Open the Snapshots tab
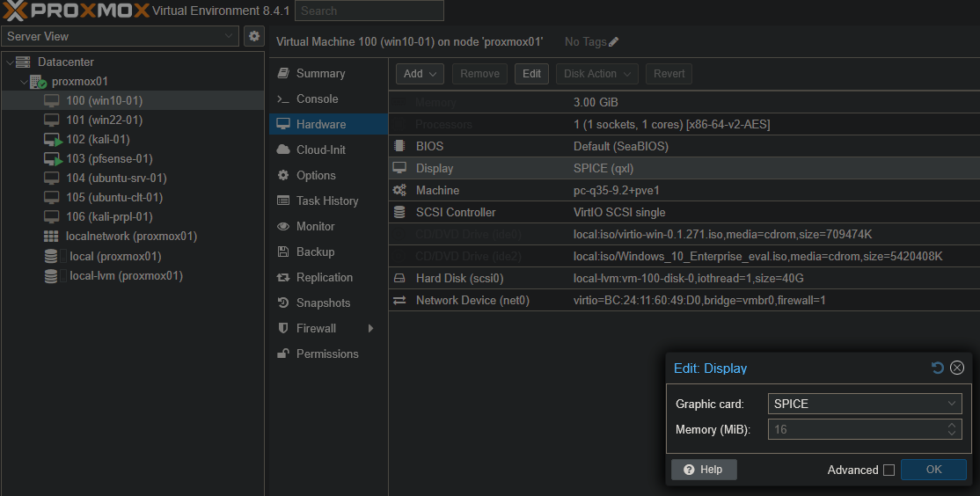Image resolution: width=980 pixels, height=496 pixels. point(323,303)
